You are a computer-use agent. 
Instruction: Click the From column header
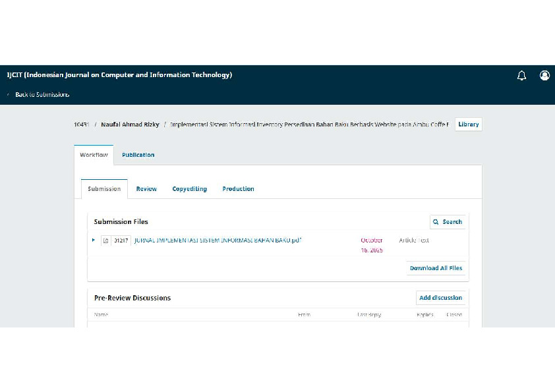tap(304, 314)
